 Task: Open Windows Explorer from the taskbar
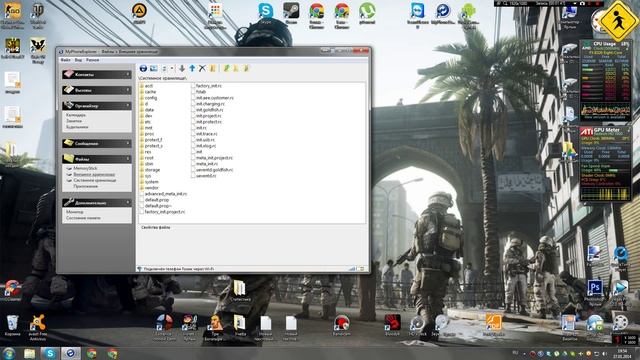point(29,353)
